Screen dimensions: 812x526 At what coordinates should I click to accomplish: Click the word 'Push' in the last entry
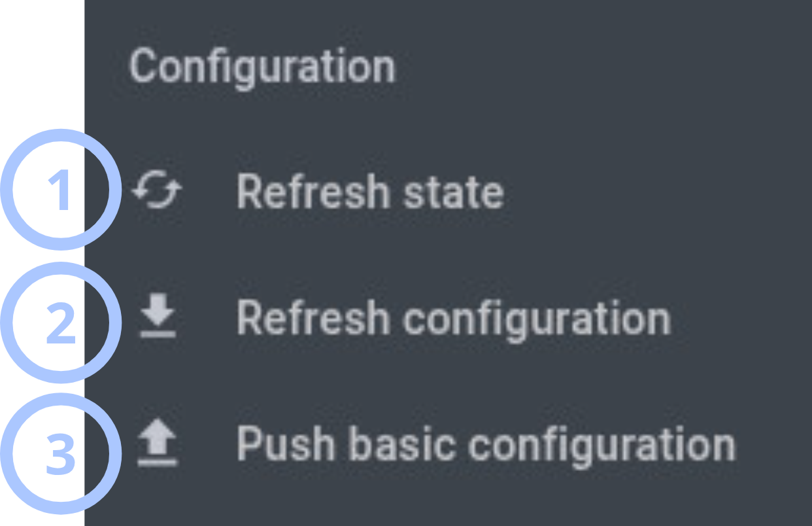285,444
